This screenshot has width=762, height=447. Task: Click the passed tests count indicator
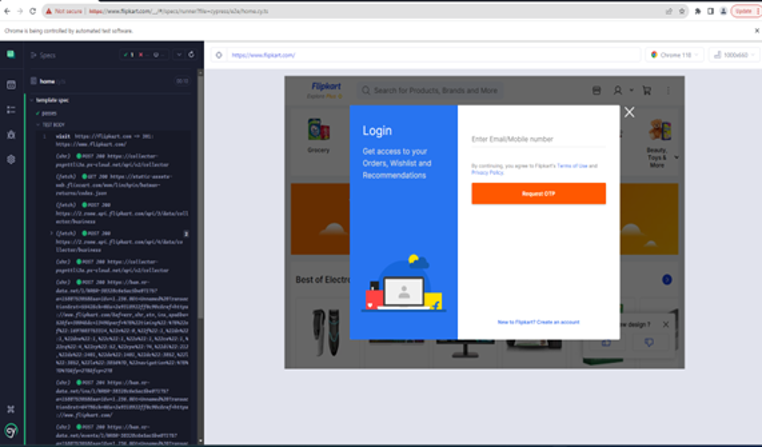pyautogui.click(x=129, y=55)
